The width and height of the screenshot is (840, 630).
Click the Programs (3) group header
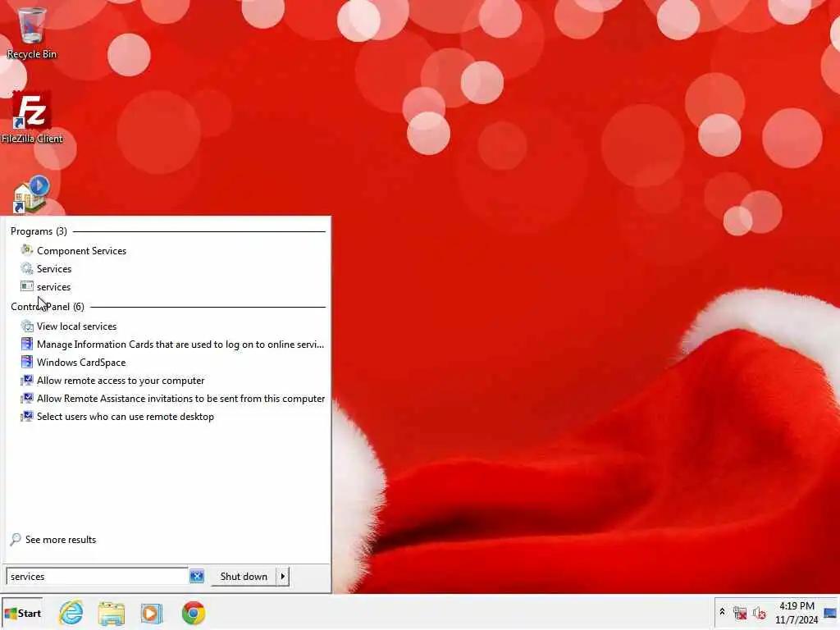click(x=39, y=231)
